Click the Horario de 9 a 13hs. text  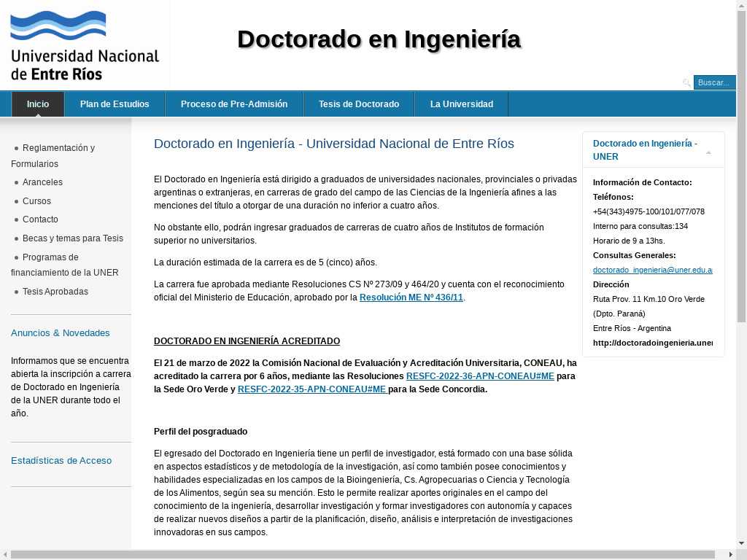pos(629,241)
